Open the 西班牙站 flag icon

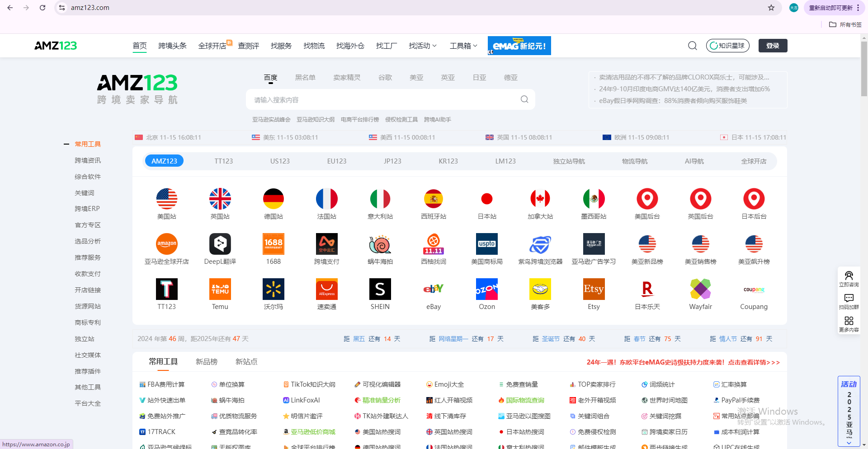(x=434, y=199)
